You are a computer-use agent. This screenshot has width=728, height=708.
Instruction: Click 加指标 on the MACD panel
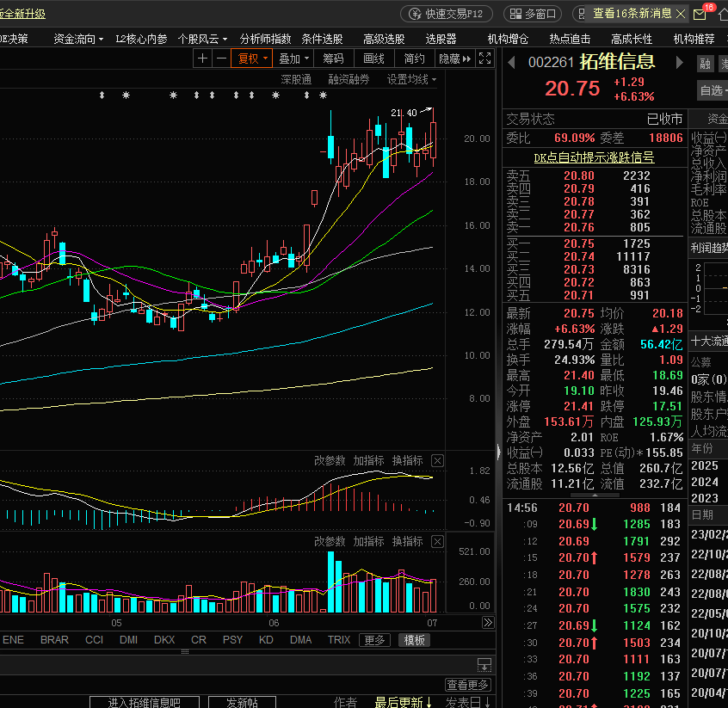[x=368, y=460]
